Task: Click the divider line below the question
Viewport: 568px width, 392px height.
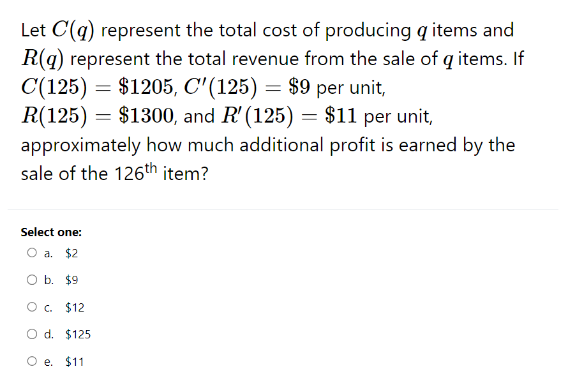Action: point(284,208)
